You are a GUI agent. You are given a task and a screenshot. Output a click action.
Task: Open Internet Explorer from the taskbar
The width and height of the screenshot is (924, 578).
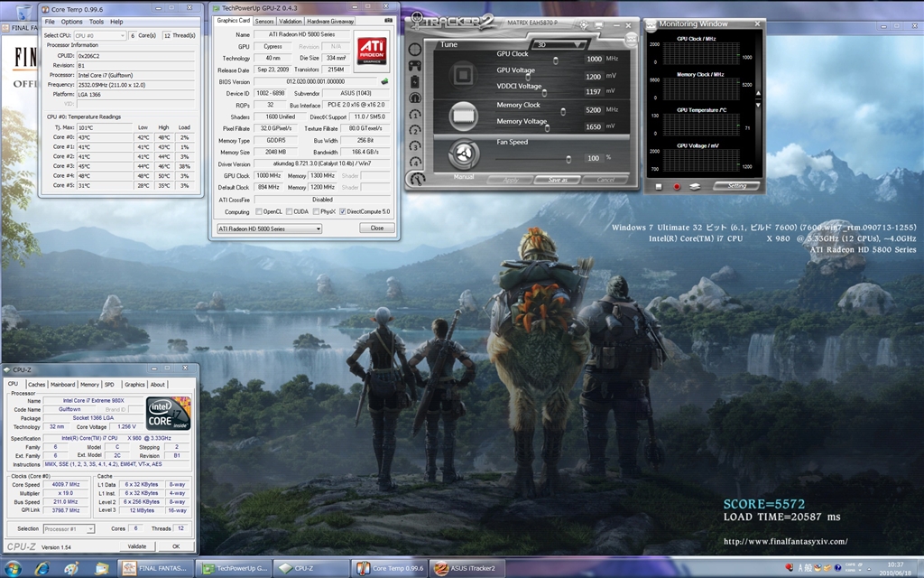tap(42, 568)
